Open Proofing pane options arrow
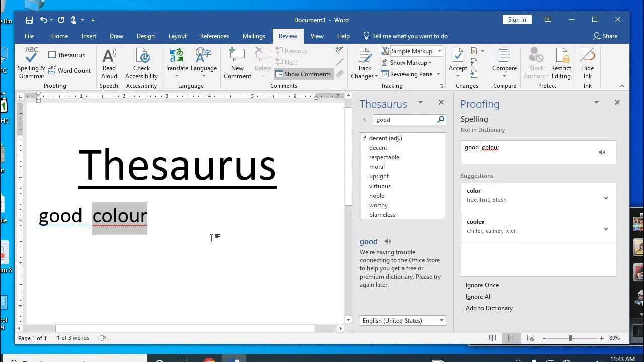The height and width of the screenshot is (362, 644). tap(596, 102)
